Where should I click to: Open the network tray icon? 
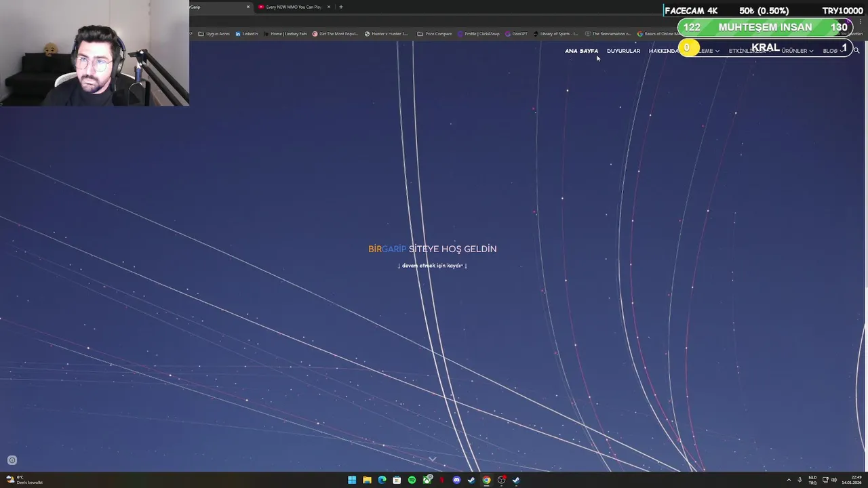click(825, 480)
